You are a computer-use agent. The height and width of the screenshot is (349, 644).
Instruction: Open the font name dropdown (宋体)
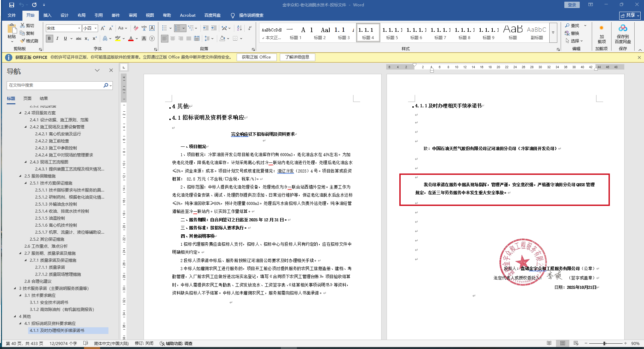click(79, 28)
